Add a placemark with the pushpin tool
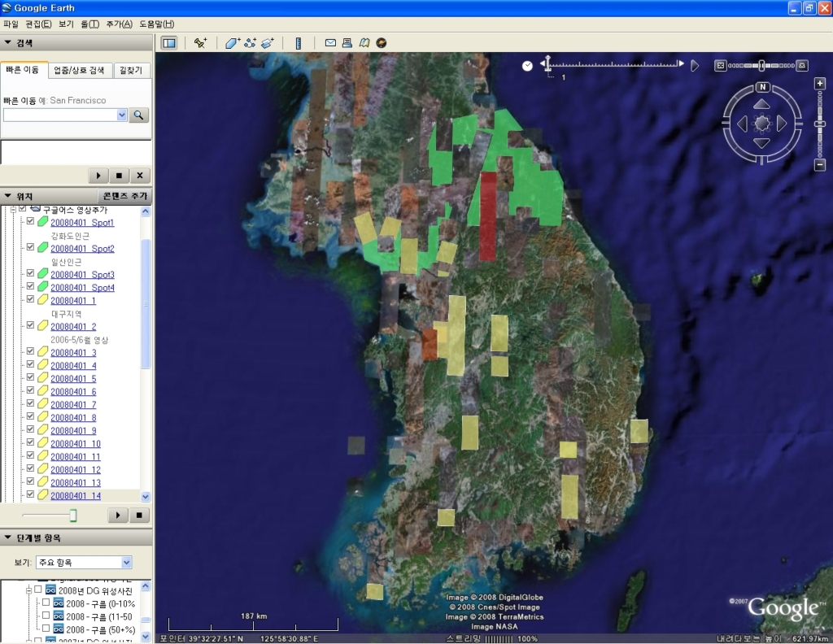This screenshot has width=833, height=644. pos(200,43)
